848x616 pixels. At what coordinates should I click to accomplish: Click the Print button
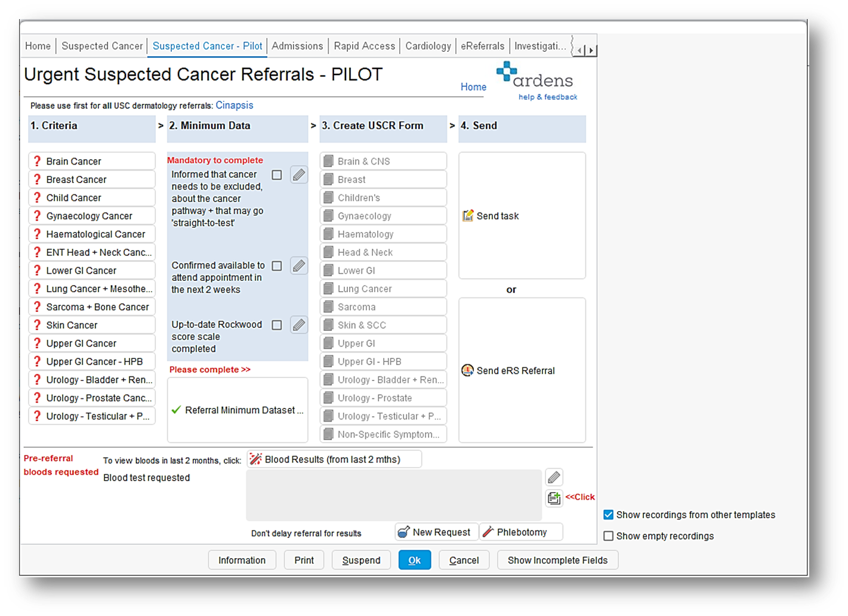304,560
